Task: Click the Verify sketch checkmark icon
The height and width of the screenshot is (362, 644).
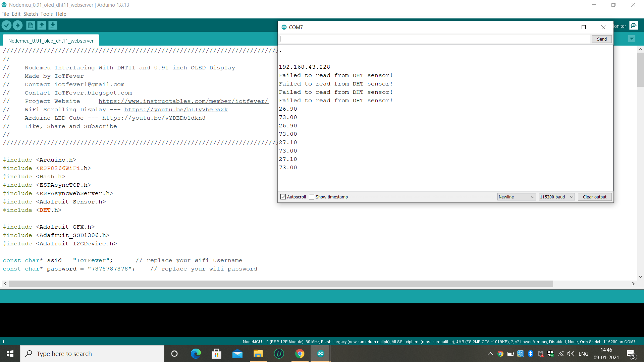Action: tap(7, 25)
